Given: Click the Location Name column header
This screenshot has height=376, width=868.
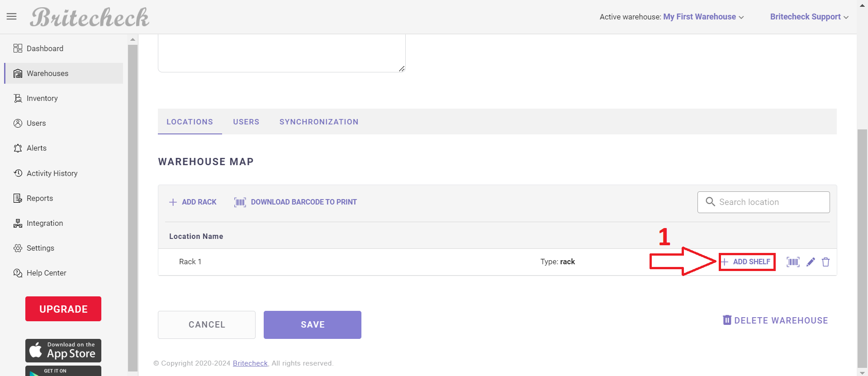Looking at the screenshot, I should [196, 236].
